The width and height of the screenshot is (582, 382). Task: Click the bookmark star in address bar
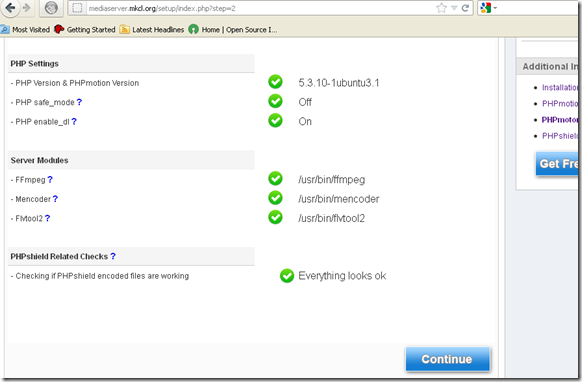pos(441,8)
